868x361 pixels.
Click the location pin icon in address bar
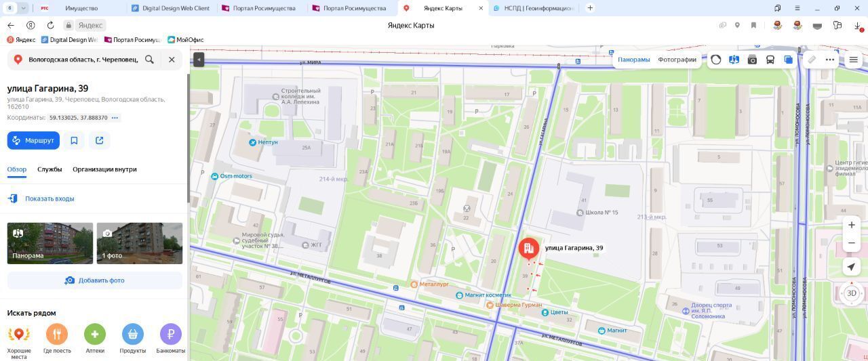pos(737,25)
